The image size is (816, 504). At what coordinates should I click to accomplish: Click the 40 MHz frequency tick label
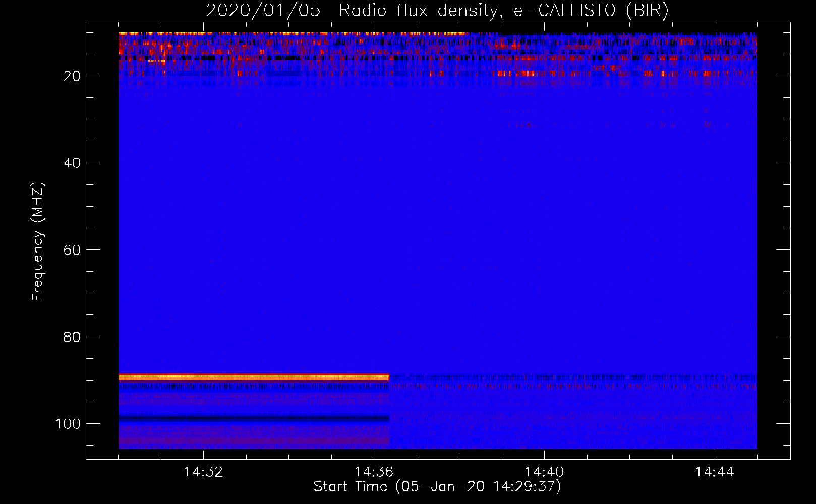(x=72, y=163)
